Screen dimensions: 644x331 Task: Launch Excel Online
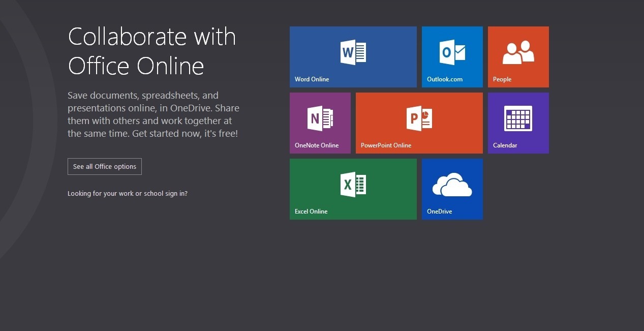pos(353,189)
